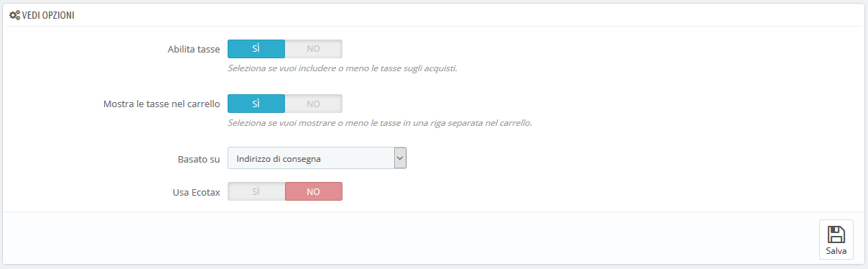
Task: Set Abilita tasse to SÌ
Action: pos(256,49)
